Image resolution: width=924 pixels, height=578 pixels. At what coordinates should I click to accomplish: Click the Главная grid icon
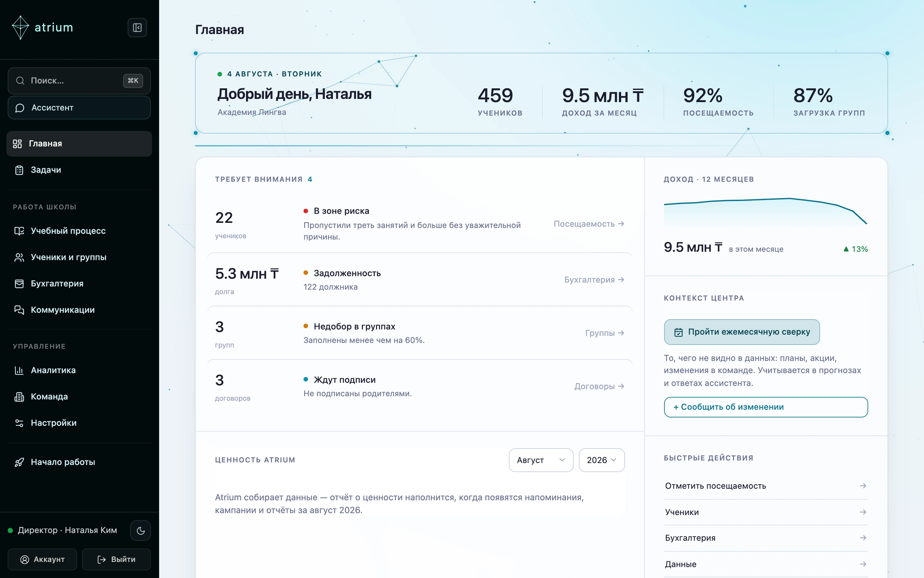point(17,144)
